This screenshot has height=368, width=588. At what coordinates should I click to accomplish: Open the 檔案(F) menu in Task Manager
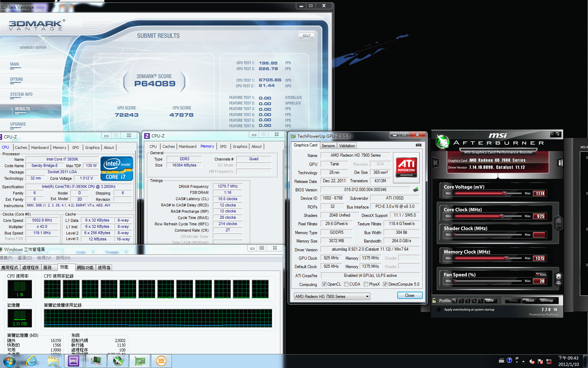point(6,258)
